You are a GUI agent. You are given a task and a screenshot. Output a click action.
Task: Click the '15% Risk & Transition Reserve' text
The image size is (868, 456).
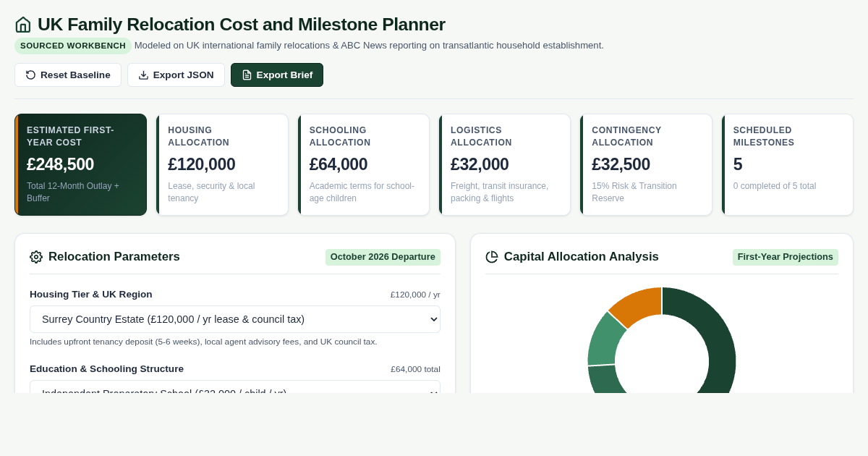(634, 192)
